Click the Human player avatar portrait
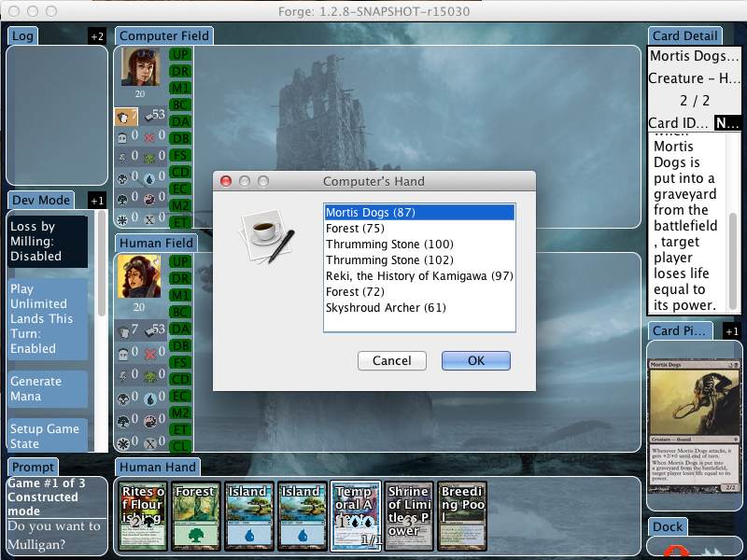 (x=139, y=276)
